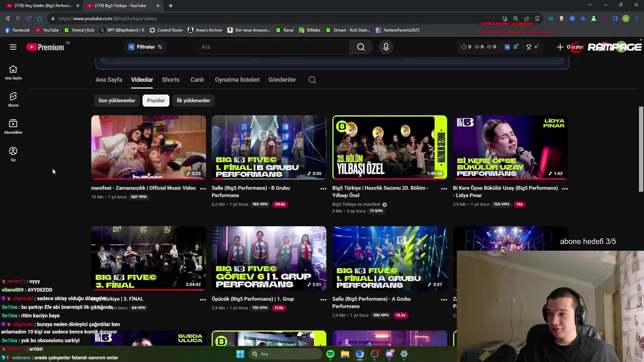Open options for Bi Kere Öpse video
644x362 pixels.
pos(565,189)
